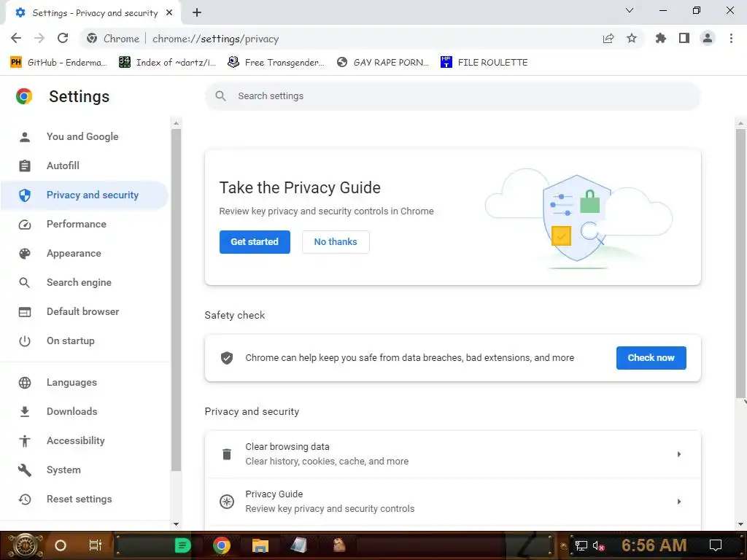This screenshot has width=747, height=560.
Task: Click the muted volume tray icon
Action: pyautogui.click(x=598, y=545)
